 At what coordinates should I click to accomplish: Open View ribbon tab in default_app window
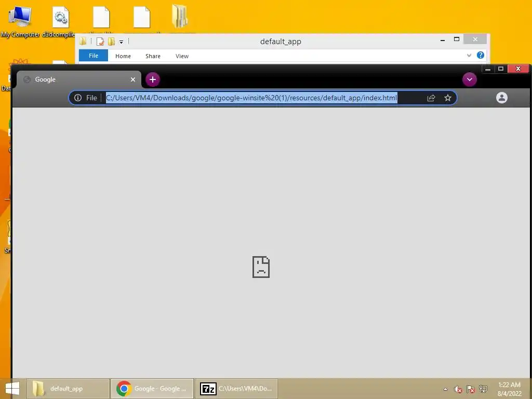pos(182,56)
